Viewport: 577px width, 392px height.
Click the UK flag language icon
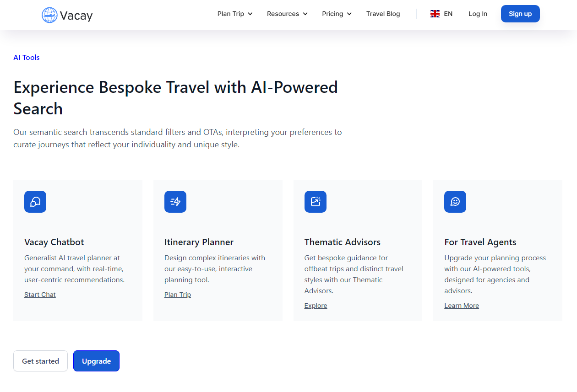(x=435, y=14)
